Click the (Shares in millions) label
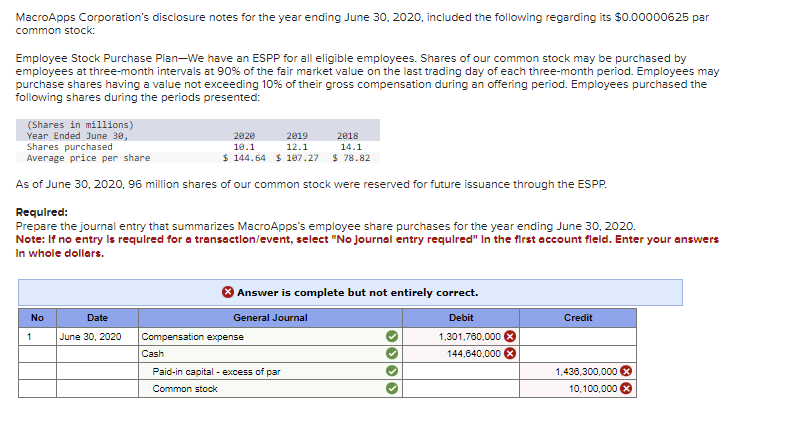This screenshot has width=797, height=426. click(80, 125)
